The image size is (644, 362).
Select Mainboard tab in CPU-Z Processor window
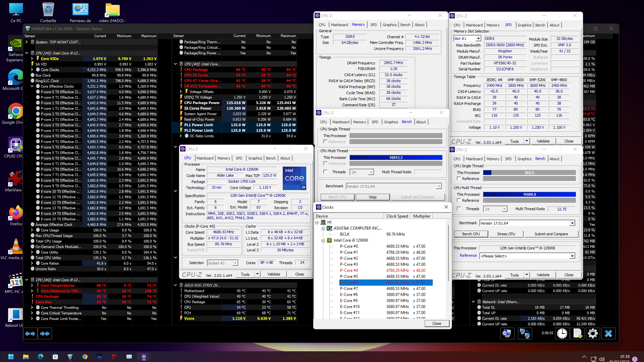[x=205, y=158]
